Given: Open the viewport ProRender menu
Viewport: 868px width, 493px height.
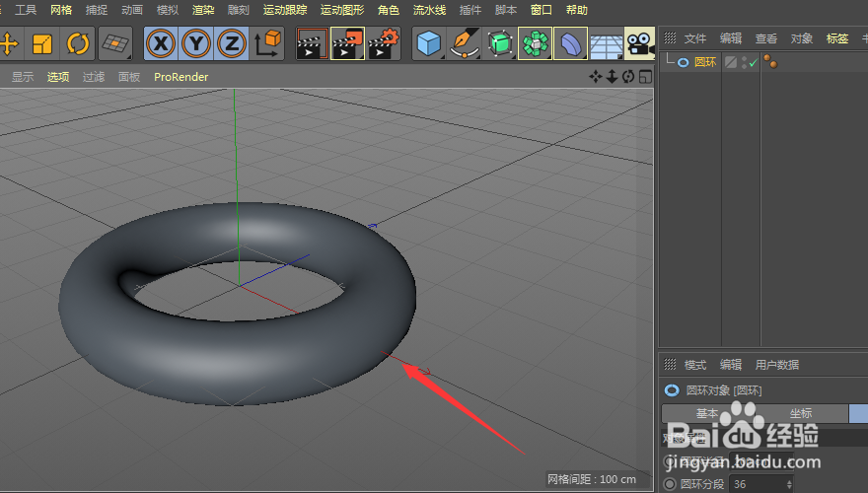Looking at the screenshot, I should coord(181,77).
